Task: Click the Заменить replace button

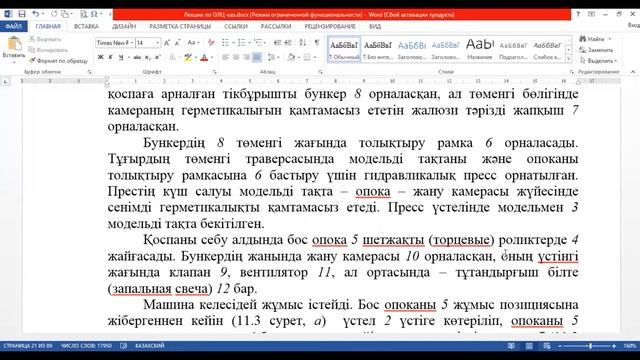Action: coord(597,50)
